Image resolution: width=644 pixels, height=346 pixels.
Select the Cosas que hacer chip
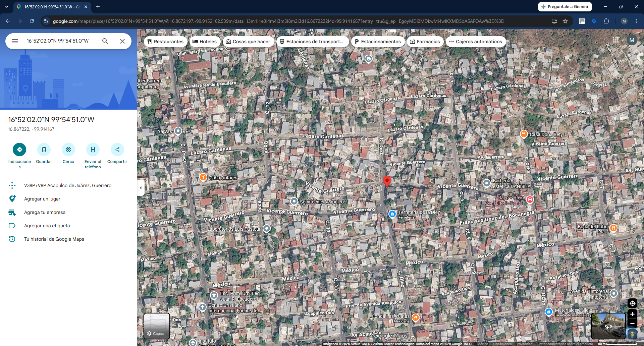point(248,42)
